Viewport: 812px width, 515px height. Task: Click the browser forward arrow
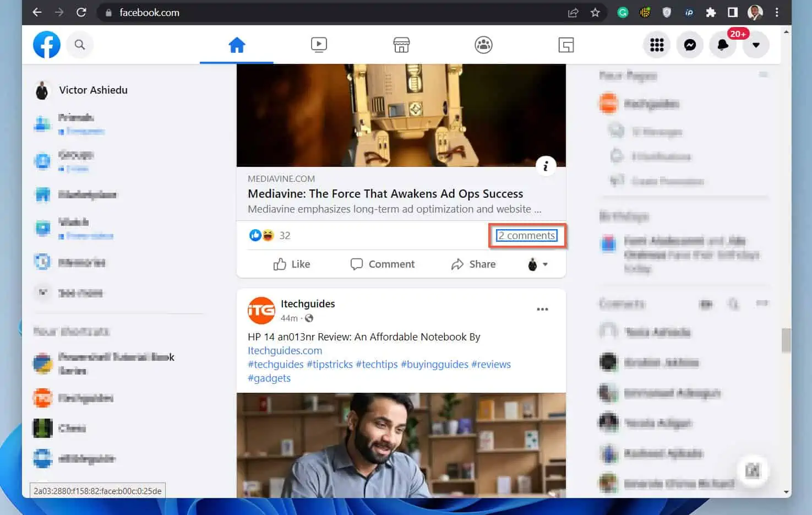click(x=59, y=12)
